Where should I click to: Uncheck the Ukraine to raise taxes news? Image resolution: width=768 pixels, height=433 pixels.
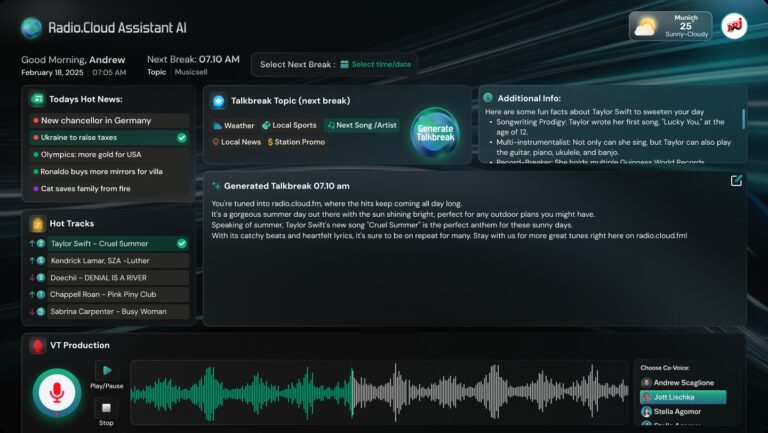[x=181, y=138]
